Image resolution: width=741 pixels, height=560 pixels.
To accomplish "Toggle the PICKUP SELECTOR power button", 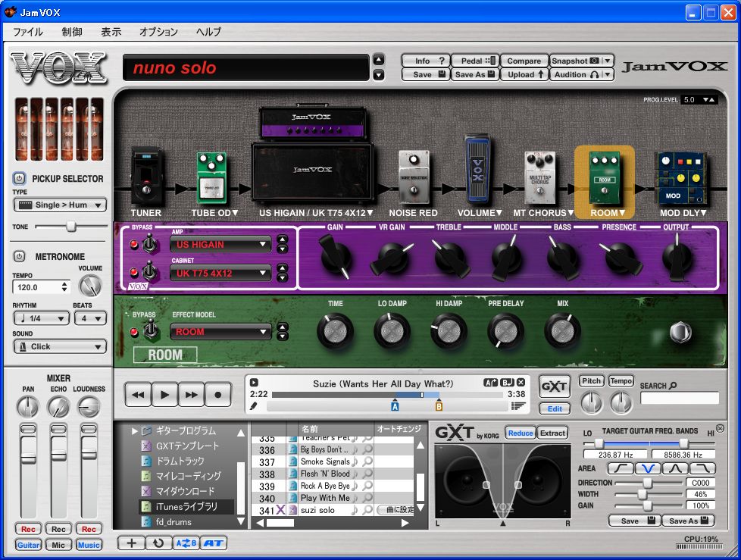I will (x=19, y=179).
